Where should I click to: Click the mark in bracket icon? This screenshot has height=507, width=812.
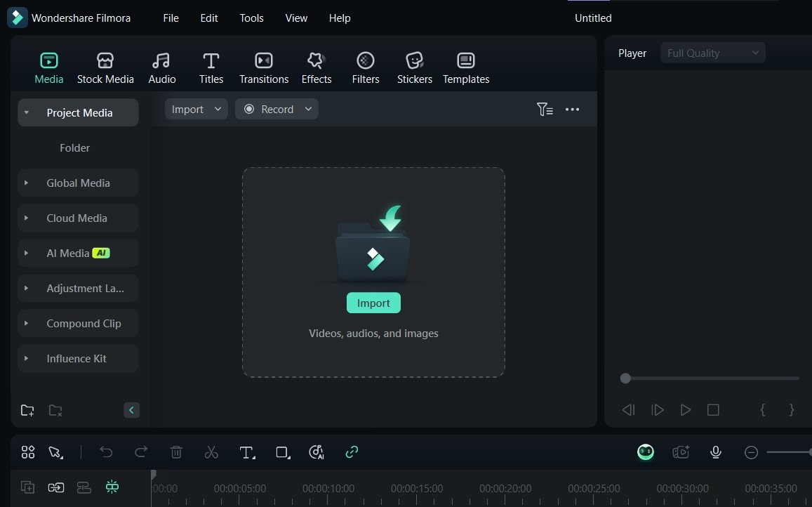click(762, 410)
